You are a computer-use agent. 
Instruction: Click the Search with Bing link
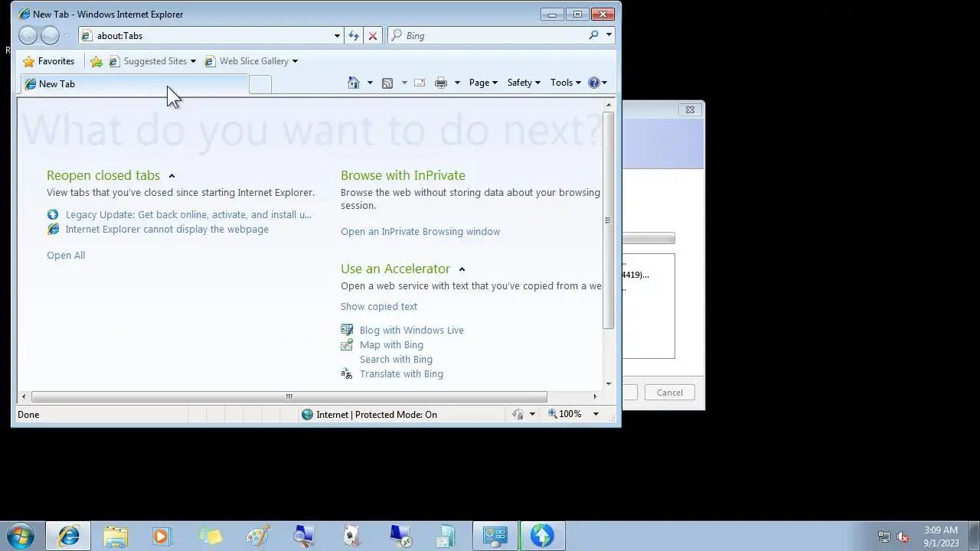(x=396, y=359)
